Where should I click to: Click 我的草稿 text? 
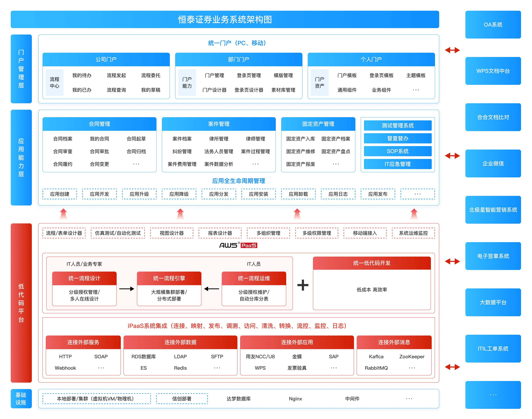[x=151, y=90]
